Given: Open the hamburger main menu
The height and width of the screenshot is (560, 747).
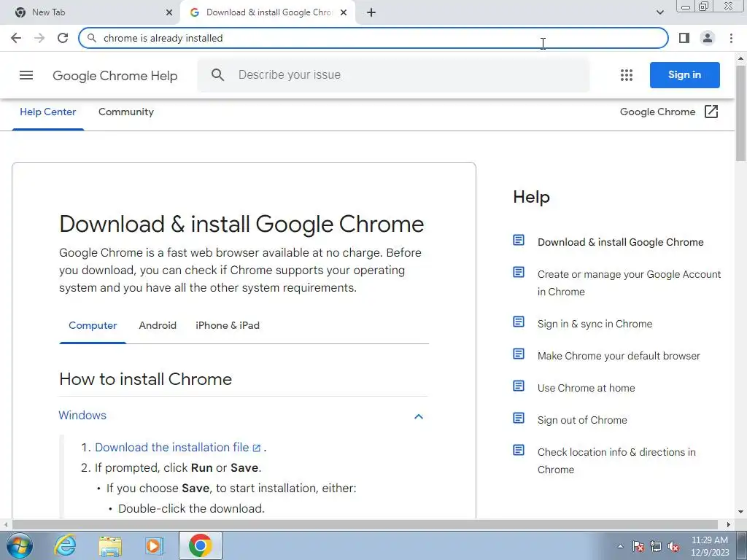Looking at the screenshot, I should coord(26,75).
